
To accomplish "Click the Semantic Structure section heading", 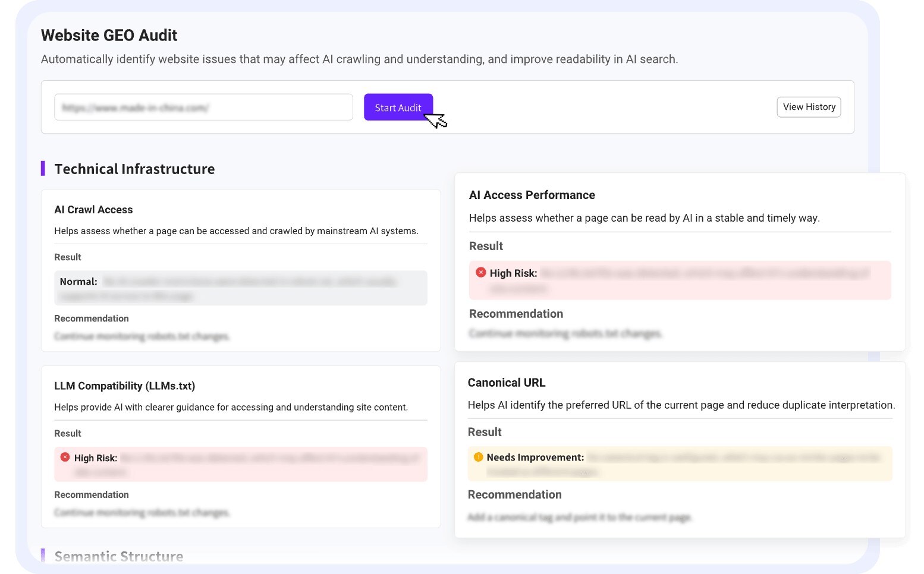I will pyautogui.click(x=119, y=556).
